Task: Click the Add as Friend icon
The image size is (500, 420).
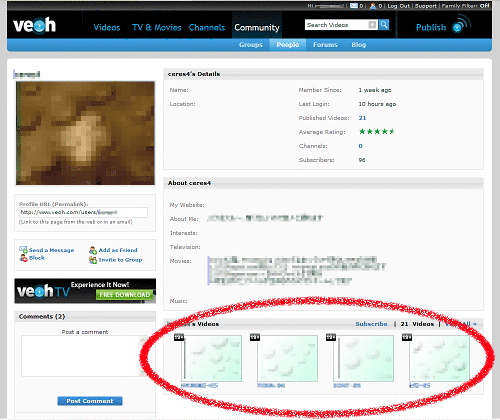Action: click(x=93, y=250)
